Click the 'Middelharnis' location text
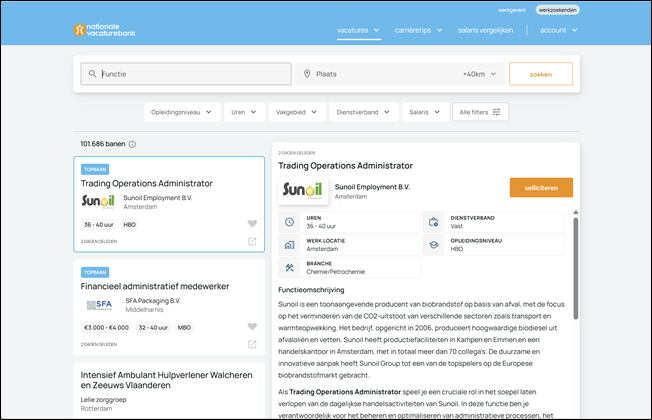 click(x=144, y=310)
